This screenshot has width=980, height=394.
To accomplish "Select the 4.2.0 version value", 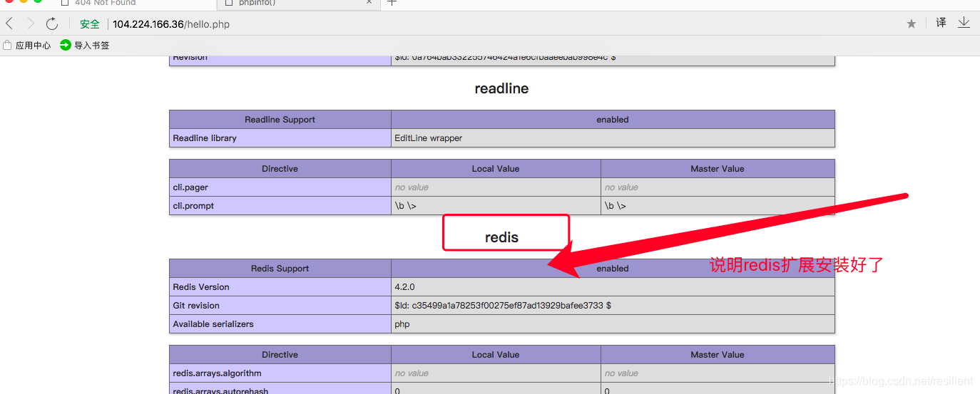I will 404,287.
